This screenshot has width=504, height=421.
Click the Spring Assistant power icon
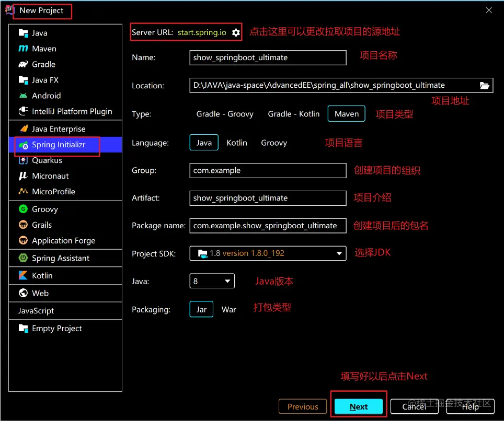[23, 258]
